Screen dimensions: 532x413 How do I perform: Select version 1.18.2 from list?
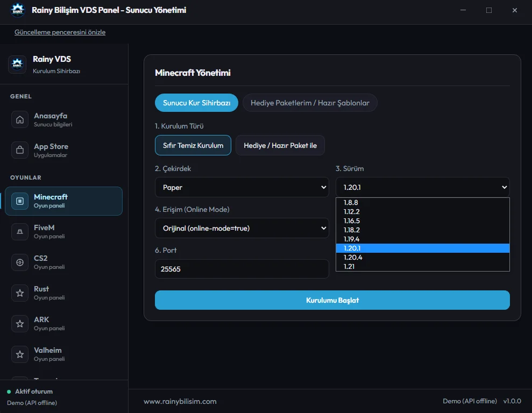(423, 230)
